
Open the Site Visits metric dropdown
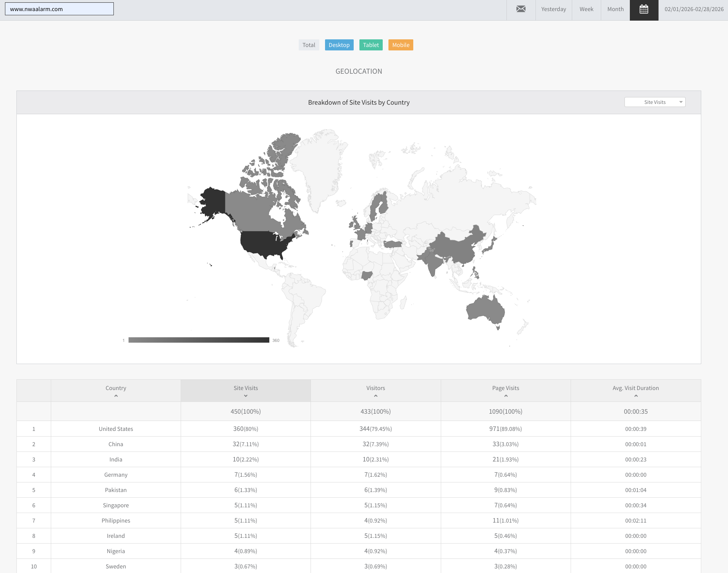(x=655, y=102)
